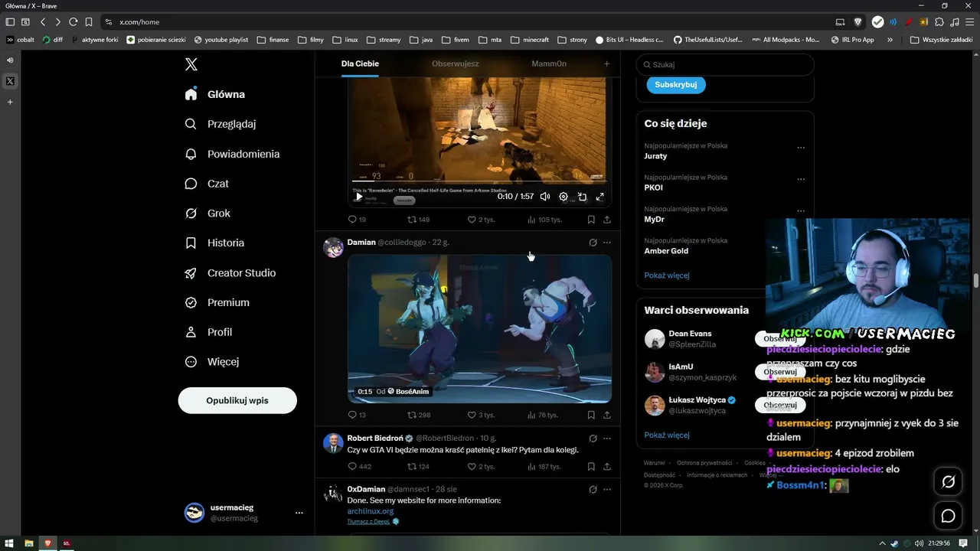
Task: Open options for the PKOl trend
Action: point(801,179)
